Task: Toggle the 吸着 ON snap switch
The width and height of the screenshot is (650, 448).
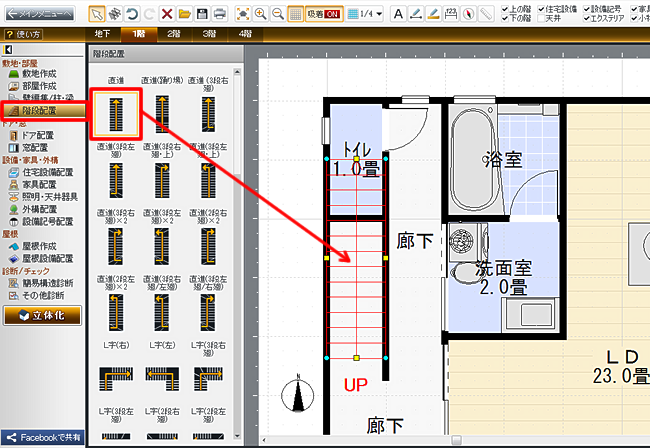Action: (x=323, y=14)
